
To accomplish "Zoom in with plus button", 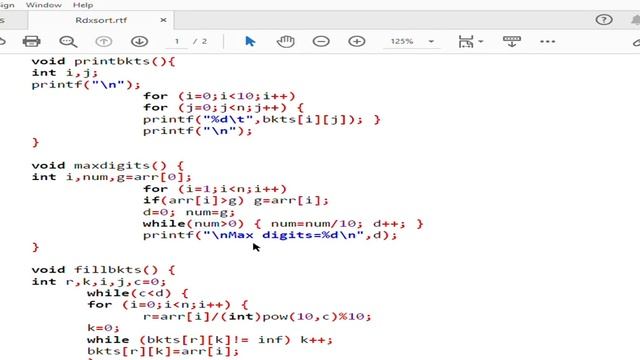I will pos(357,41).
